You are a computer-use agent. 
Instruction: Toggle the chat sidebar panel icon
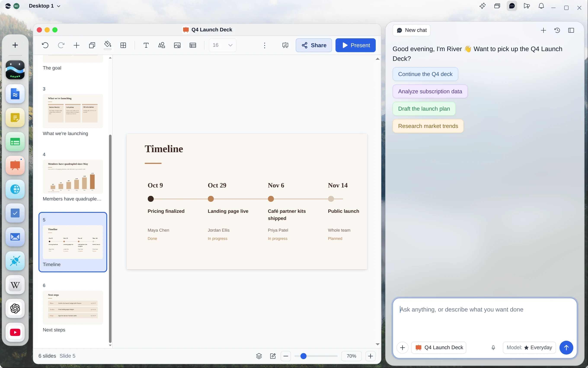click(x=571, y=30)
